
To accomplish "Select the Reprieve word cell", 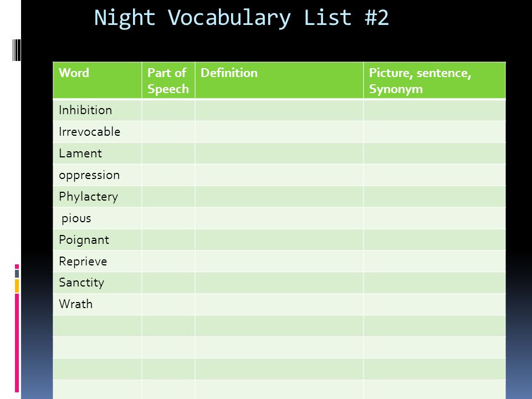I will tap(98, 261).
